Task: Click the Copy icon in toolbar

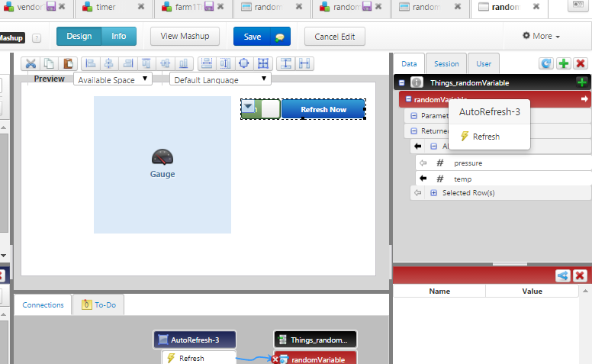Action: tap(49, 63)
